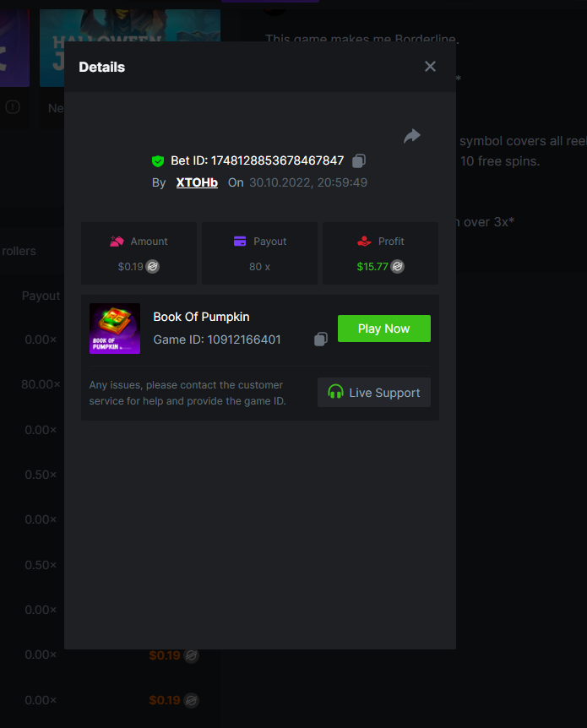Click the Game ID 10912166401 text
The width and height of the screenshot is (587, 728).
tap(217, 340)
